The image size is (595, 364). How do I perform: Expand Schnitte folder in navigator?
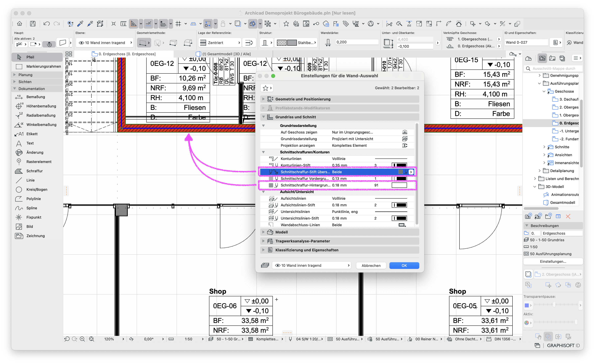[544, 147]
